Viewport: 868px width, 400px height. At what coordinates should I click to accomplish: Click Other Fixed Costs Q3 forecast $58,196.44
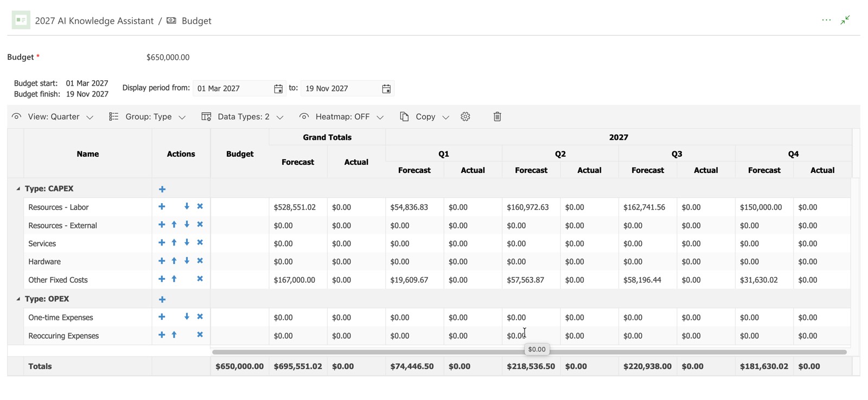(x=642, y=280)
